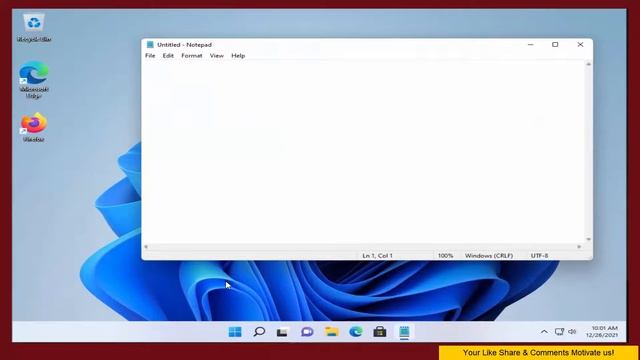This screenshot has width=640, height=360.
Task: Open taskbar Search magnifier
Action: pos(259,332)
